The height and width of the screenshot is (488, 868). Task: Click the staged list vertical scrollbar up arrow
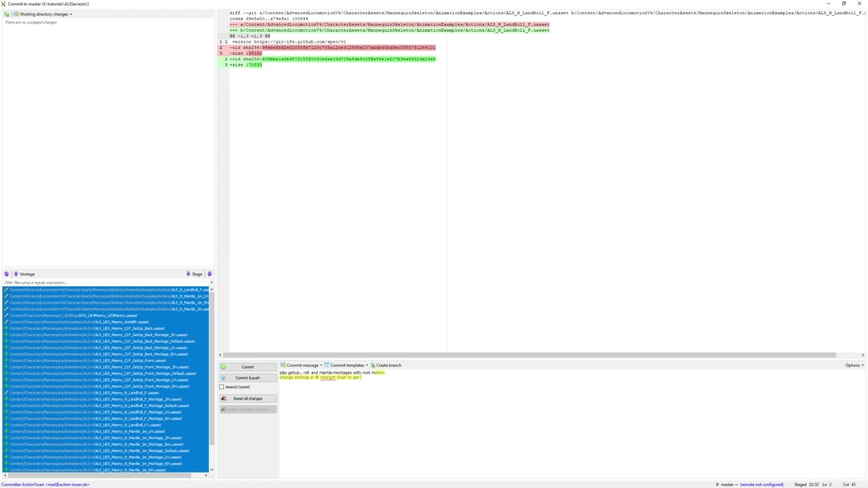click(211, 289)
